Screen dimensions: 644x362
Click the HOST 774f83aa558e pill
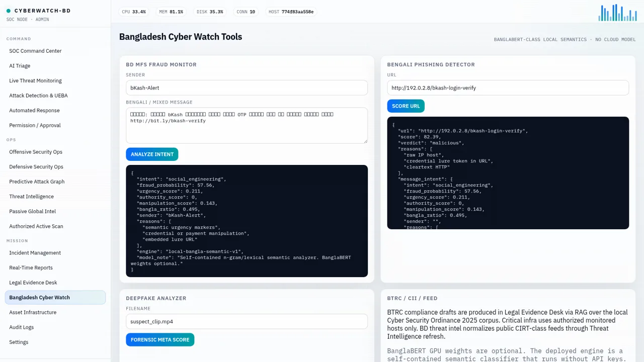291,12
